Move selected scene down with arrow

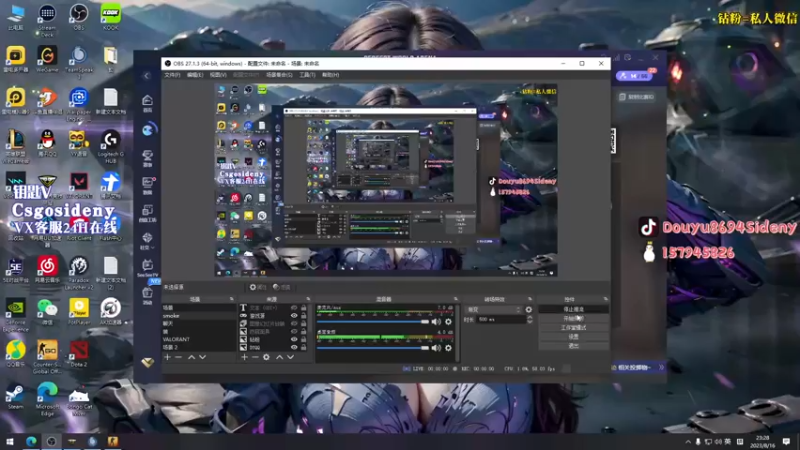click(202, 357)
